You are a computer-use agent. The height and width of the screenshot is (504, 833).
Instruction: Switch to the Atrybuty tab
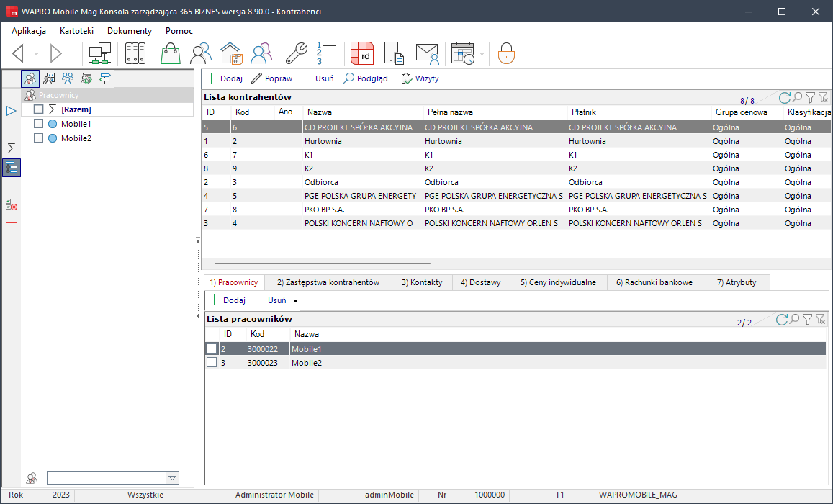(x=737, y=282)
